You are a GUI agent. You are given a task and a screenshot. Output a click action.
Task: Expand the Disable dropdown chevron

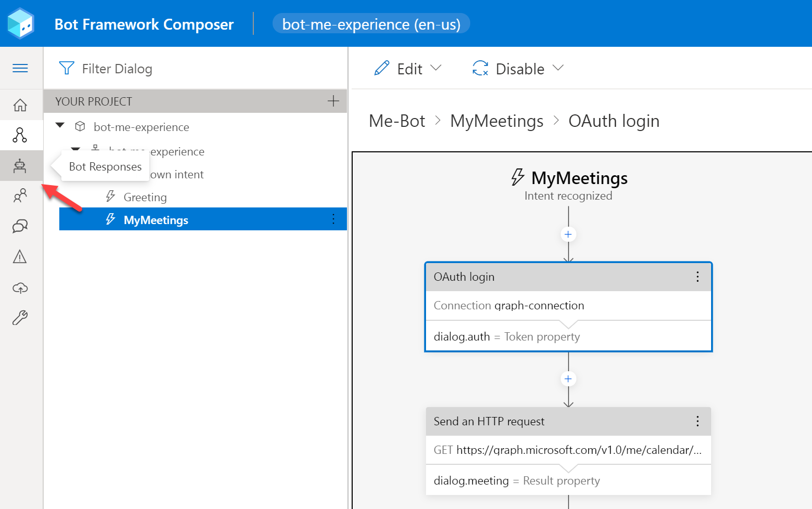pyautogui.click(x=558, y=68)
